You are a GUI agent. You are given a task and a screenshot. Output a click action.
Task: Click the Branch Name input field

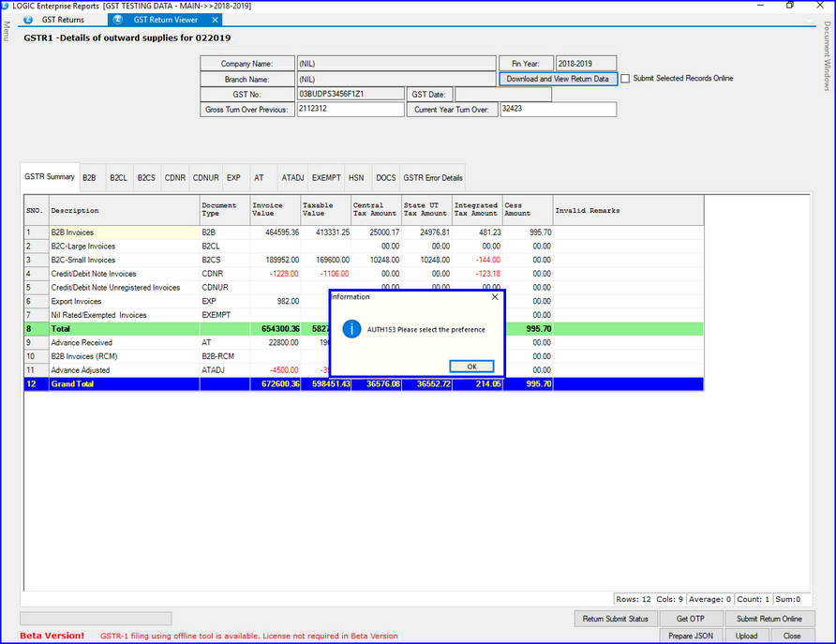(x=396, y=79)
